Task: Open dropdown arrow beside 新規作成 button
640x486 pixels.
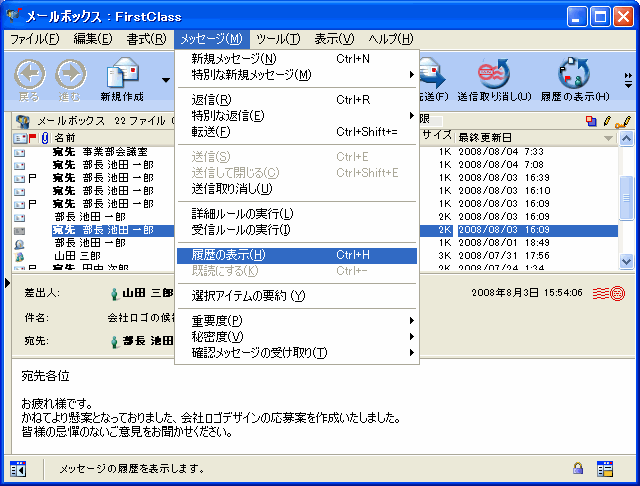Action: (164, 79)
